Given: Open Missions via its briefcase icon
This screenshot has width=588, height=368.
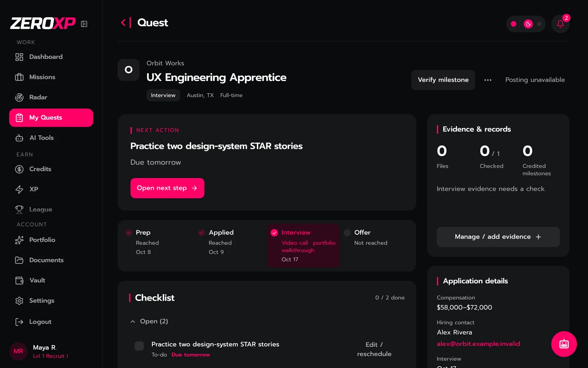Looking at the screenshot, I should 19,77.
